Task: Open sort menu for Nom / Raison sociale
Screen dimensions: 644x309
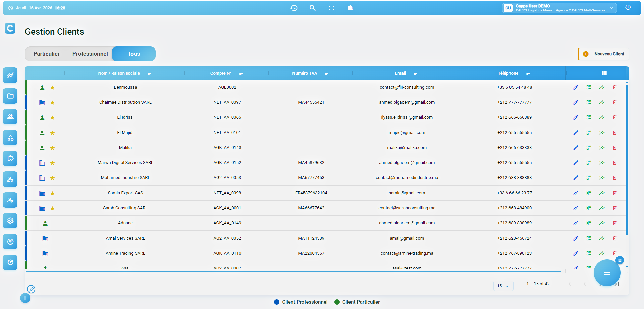Action: pyautogui.click(x=150, y=73)
